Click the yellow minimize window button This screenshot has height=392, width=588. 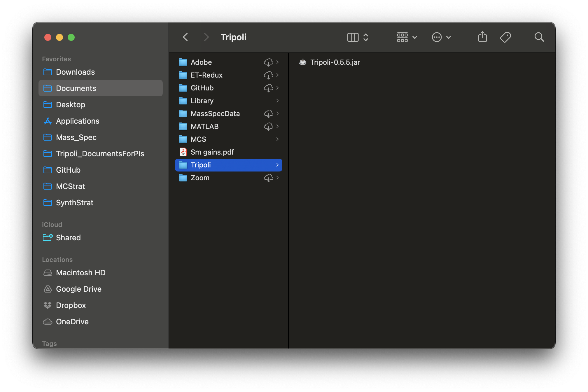pyautogui.click(x=60, y=37)
